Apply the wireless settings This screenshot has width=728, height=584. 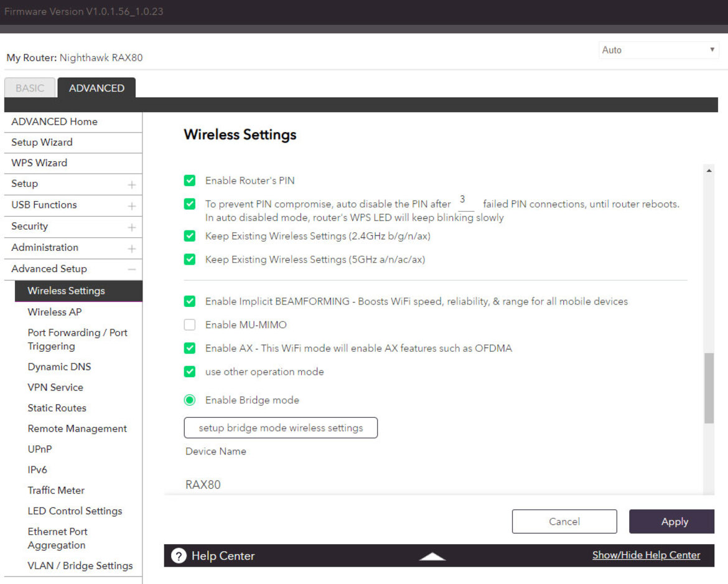pyautogui.click(x=671, y=521)
